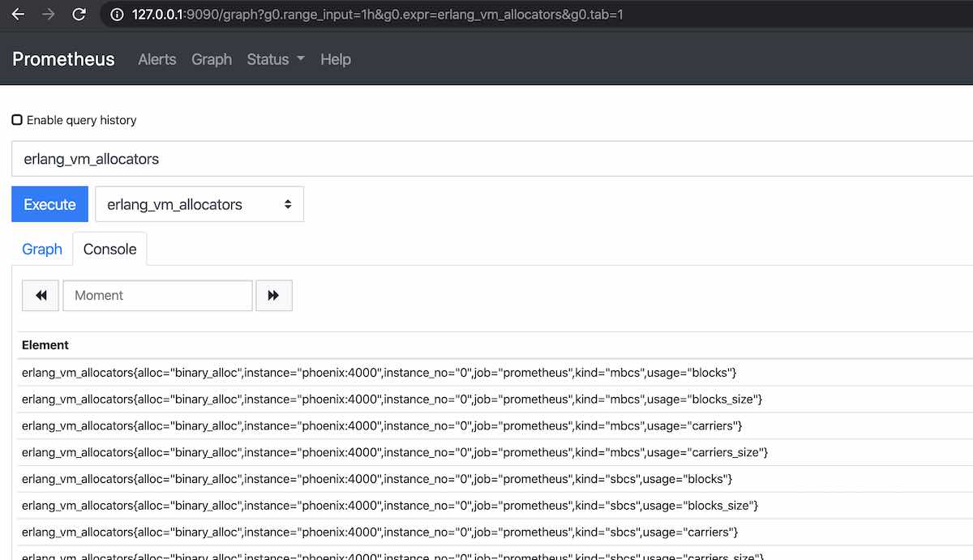Select the mbcs usage="blocks" result row
This screenshot has height=560, width=973.
pos(379,373)
